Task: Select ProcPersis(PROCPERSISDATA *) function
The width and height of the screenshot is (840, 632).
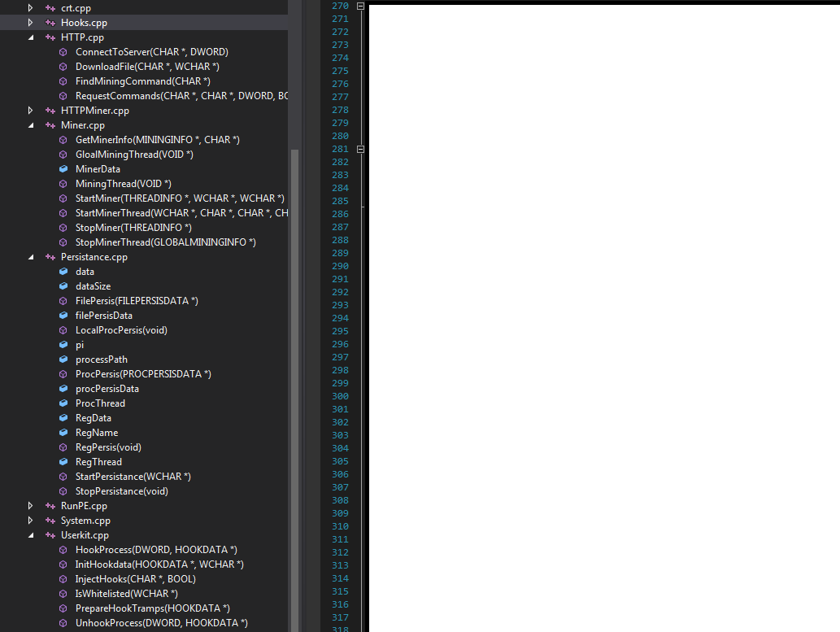Action: click(x=143, y=374)
